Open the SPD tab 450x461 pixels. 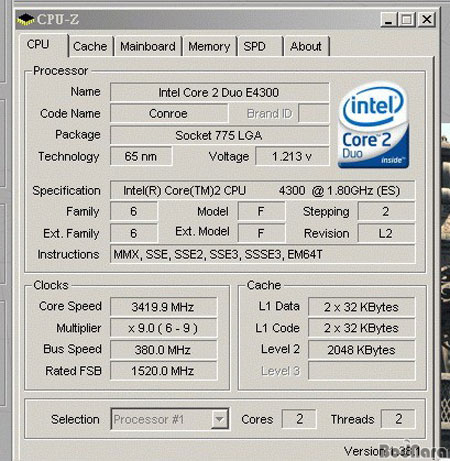coord(260,46)
